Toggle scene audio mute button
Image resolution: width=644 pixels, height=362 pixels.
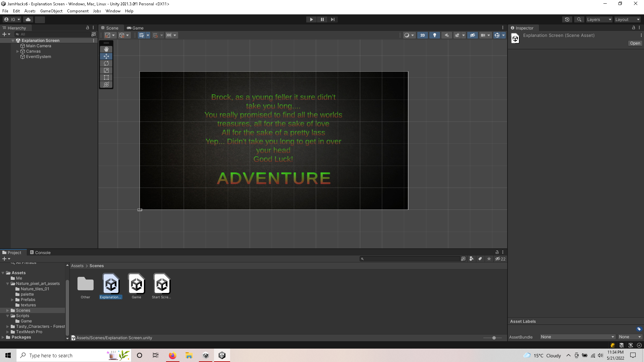coord(446,35)
